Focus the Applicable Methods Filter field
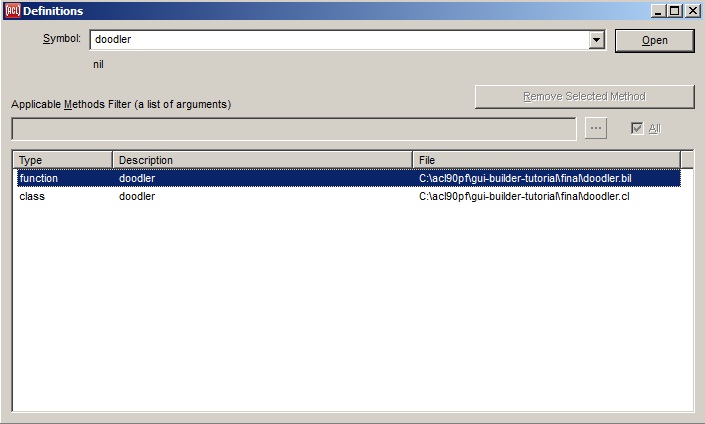This screenshot has height=424, width=705. [293, 129]
